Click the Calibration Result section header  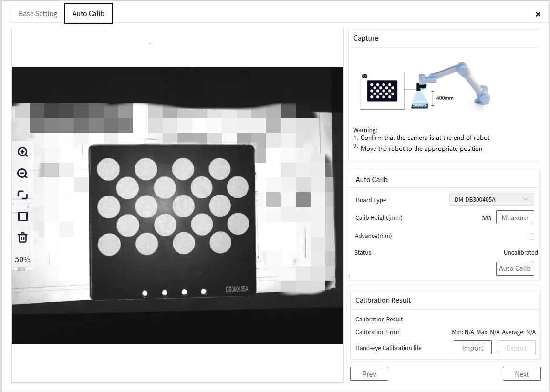383,300
